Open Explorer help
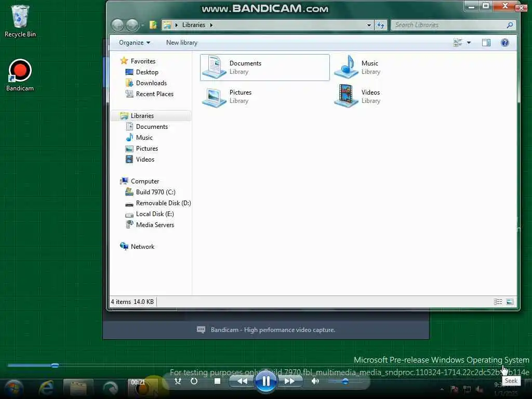 point(504,43)
